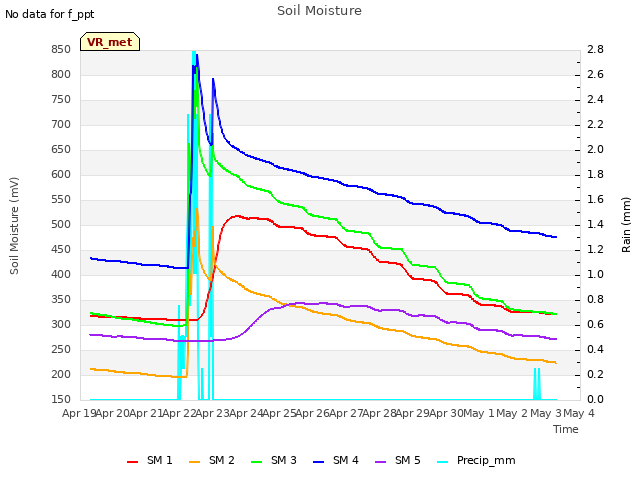Click the May 4 x-axis tick label
Image resolution: width=640 pixels, height=480 pixels.
point(579,413)
